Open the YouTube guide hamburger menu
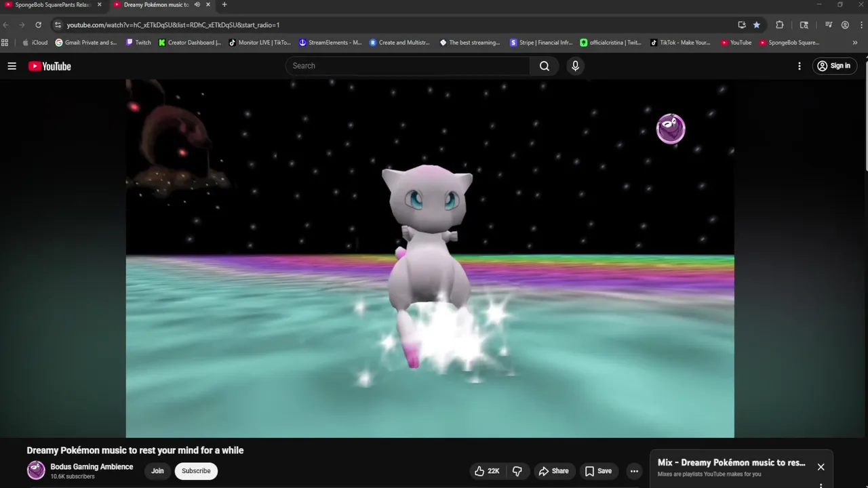 point(12,66)
